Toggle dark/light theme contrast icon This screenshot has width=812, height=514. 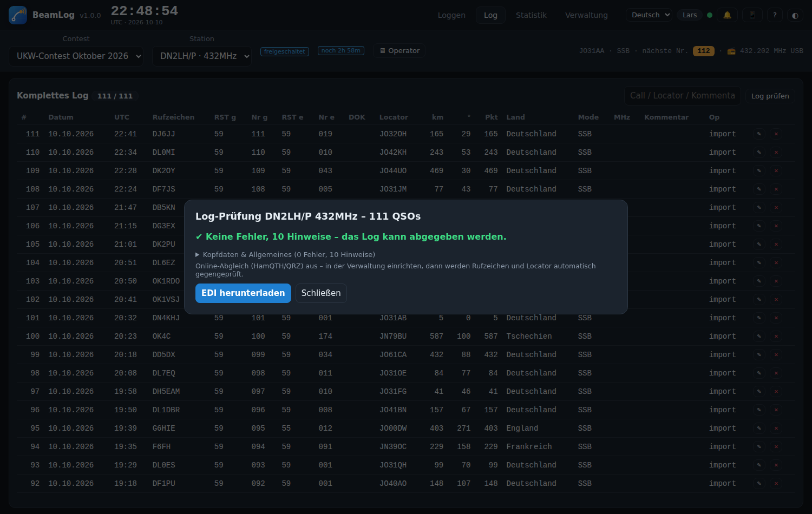[x=795, y=15]
